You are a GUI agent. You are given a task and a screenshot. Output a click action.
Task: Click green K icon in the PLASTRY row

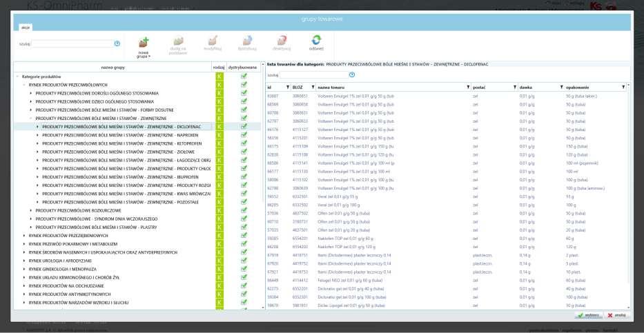point(219,228)
